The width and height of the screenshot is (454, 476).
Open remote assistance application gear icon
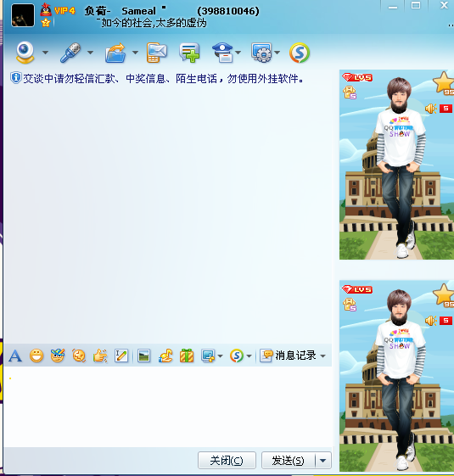click(261, 53)
